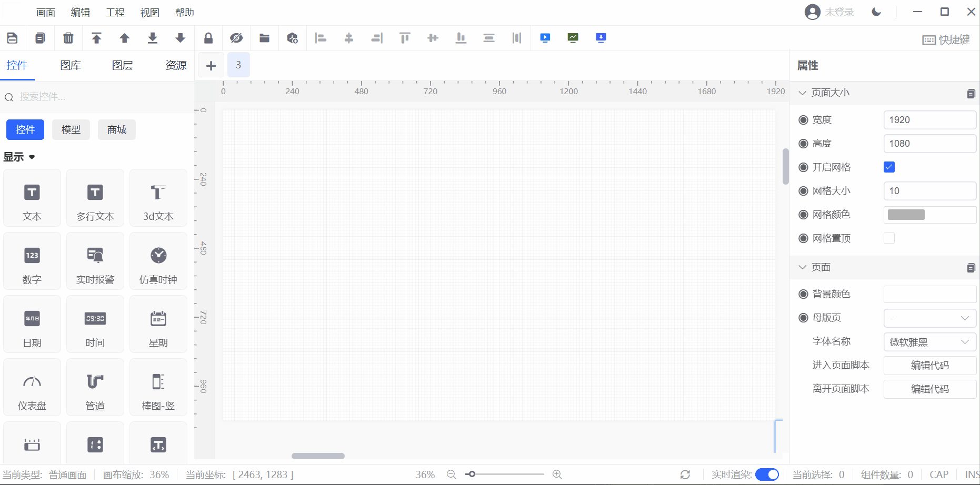
Task: Open the 工程 menu
Action: point(115,13)
